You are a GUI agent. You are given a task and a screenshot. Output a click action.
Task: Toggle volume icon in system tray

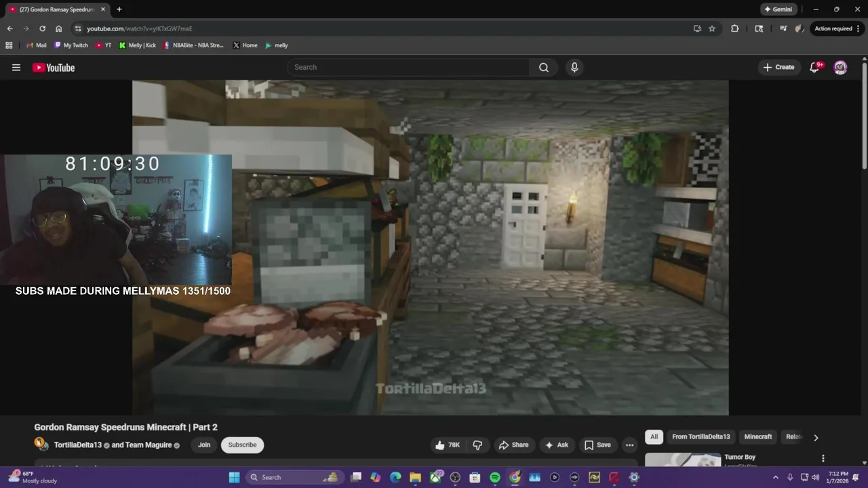point(817,477)
